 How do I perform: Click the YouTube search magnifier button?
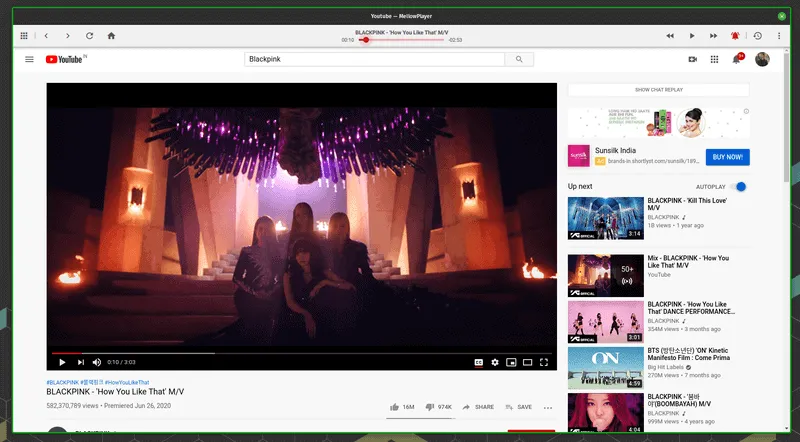click(x=519, y=60)
